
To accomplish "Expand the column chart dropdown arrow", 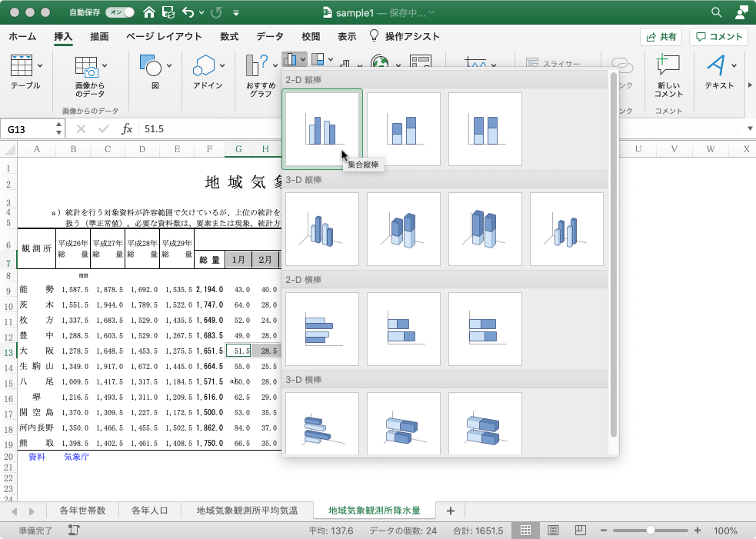I will click(x=303, y=60).
